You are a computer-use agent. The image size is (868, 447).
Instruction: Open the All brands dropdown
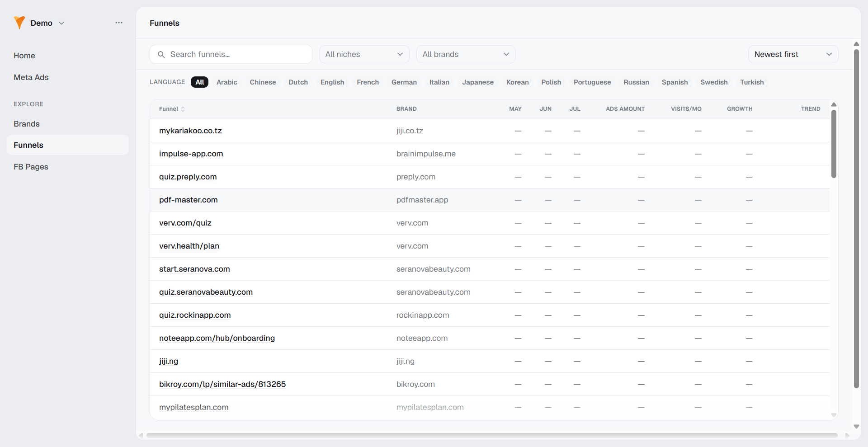(x=466, y=54)
